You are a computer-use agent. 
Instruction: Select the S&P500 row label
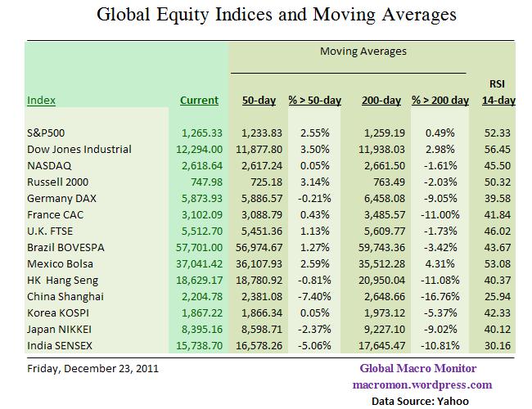point(49,134)
